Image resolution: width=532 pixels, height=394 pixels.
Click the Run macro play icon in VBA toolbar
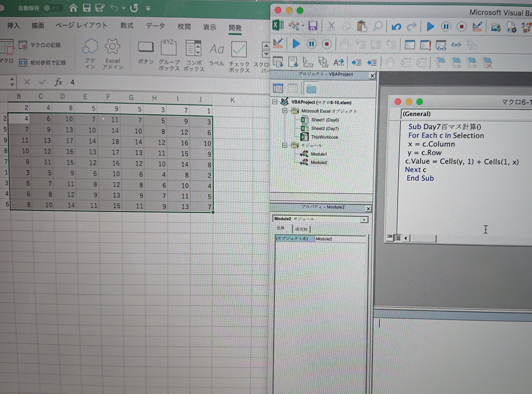430,26
